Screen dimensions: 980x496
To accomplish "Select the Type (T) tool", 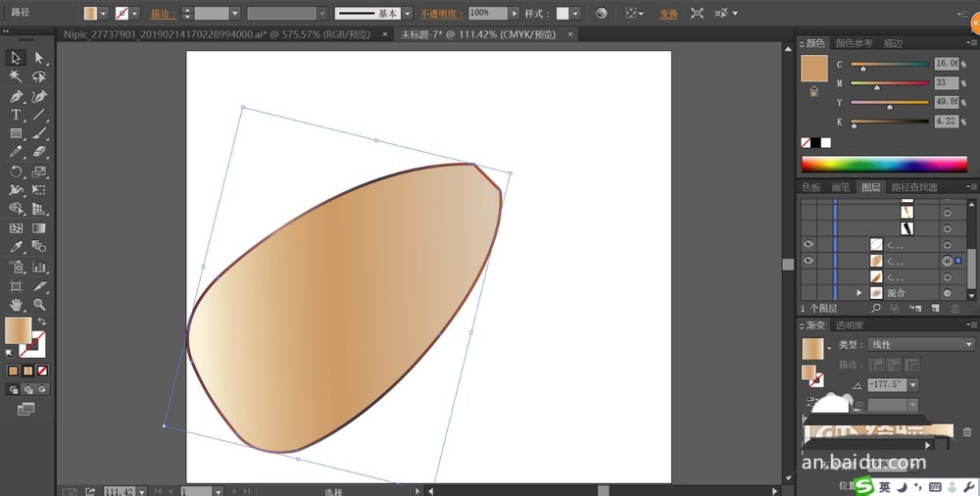I will (x=16, y=115).
